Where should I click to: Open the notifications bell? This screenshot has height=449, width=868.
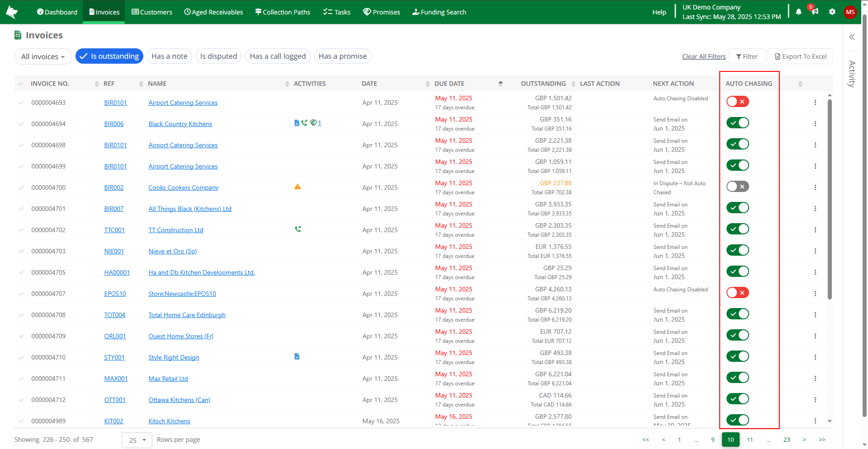coord(798,12)
